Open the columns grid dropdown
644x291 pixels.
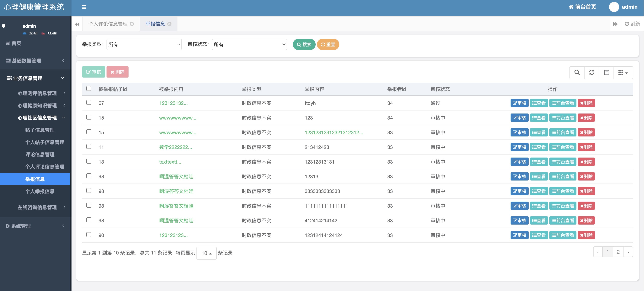coord(623,72)
